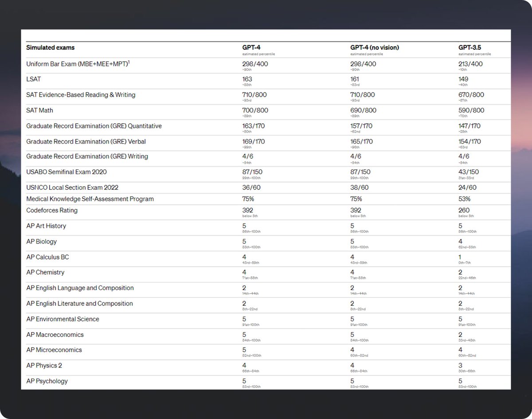The width and height of the screenshot is (532, 419).
Task: Click the "GPT-3.5" column header
Action: pos(471,47)
